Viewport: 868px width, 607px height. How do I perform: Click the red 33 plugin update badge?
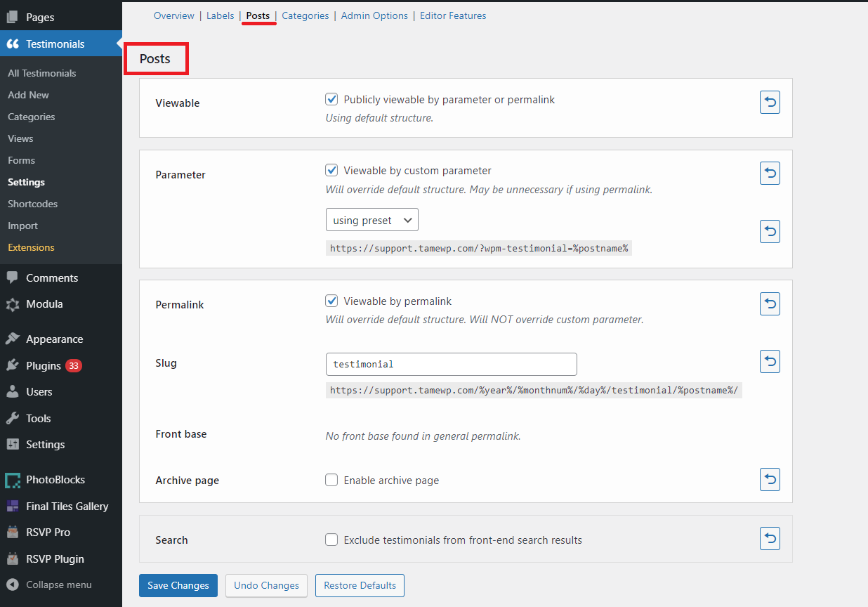click(74, 365)
